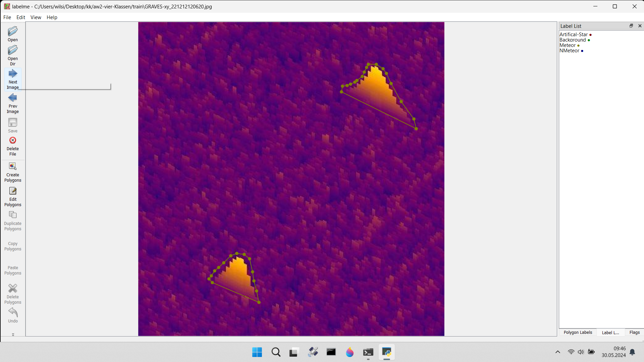The width and height of the screenshot is (644, 362).
Task: Click the Delete File tool
Action: pyautogui.click(x=13, y=146)
